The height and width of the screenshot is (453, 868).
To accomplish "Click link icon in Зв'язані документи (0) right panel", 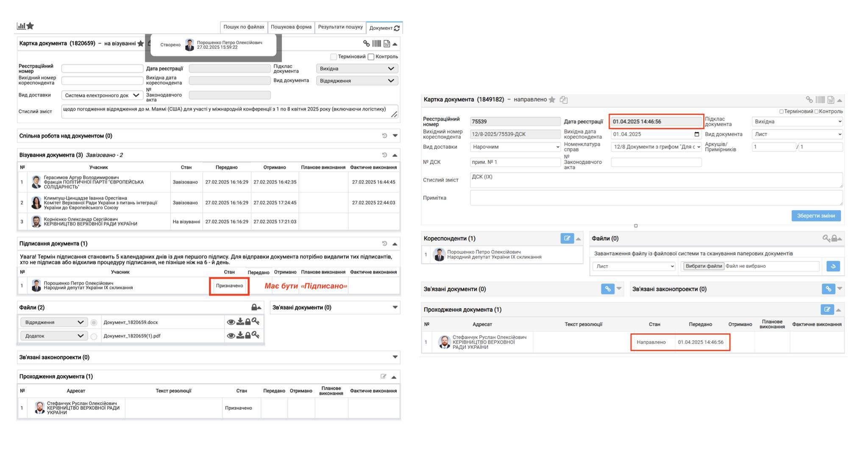I will [x=607, y=289].
